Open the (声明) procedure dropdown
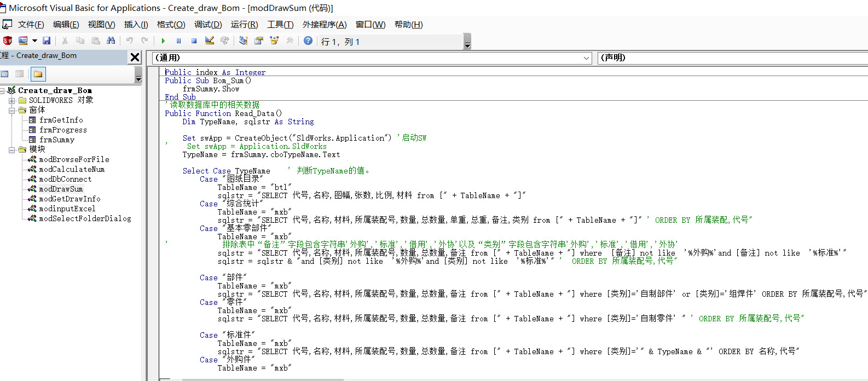The image size is (868, 381). click(x=732, y=58)
